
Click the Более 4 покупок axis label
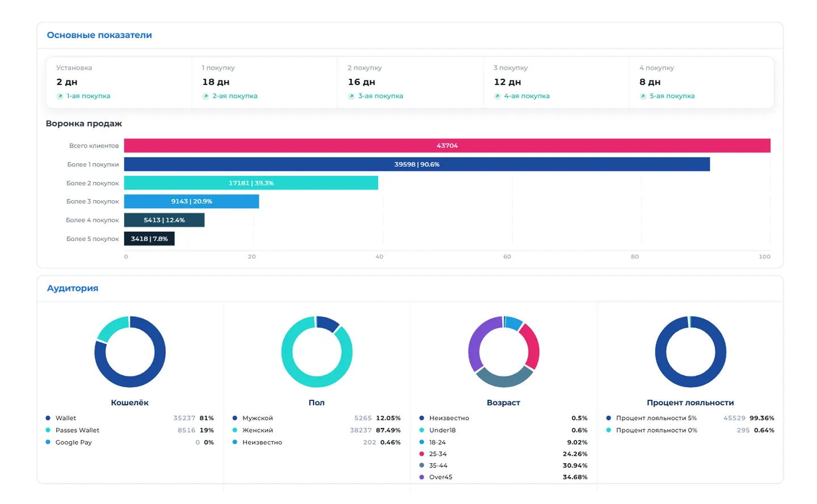click(x=92, y=220)
